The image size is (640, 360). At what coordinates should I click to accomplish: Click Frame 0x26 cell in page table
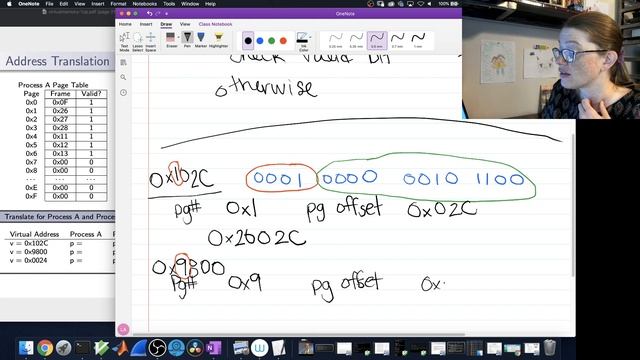(x=60, y=111)
